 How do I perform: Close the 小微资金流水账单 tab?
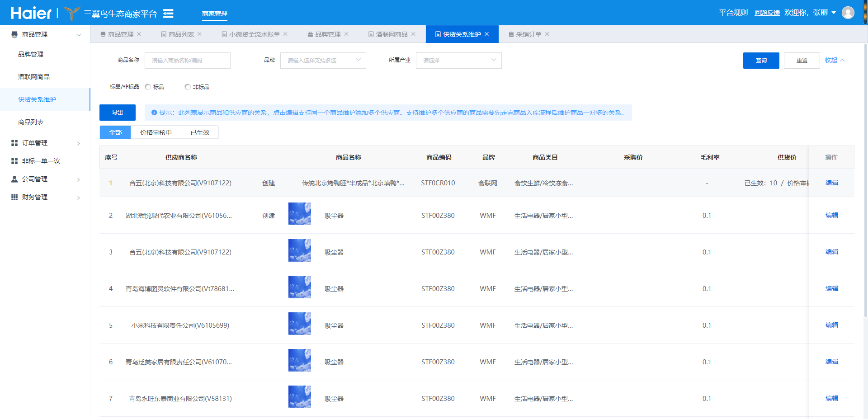pyautogui.click(x=286, y=34)
